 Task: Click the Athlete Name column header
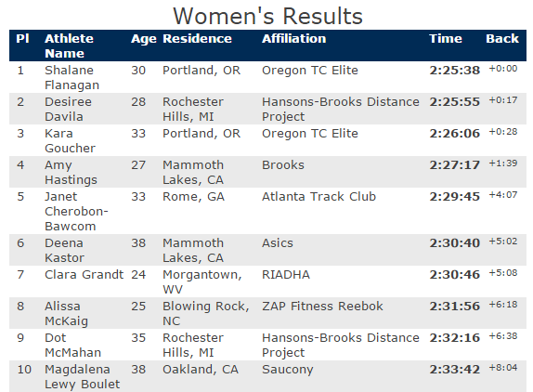69,46
